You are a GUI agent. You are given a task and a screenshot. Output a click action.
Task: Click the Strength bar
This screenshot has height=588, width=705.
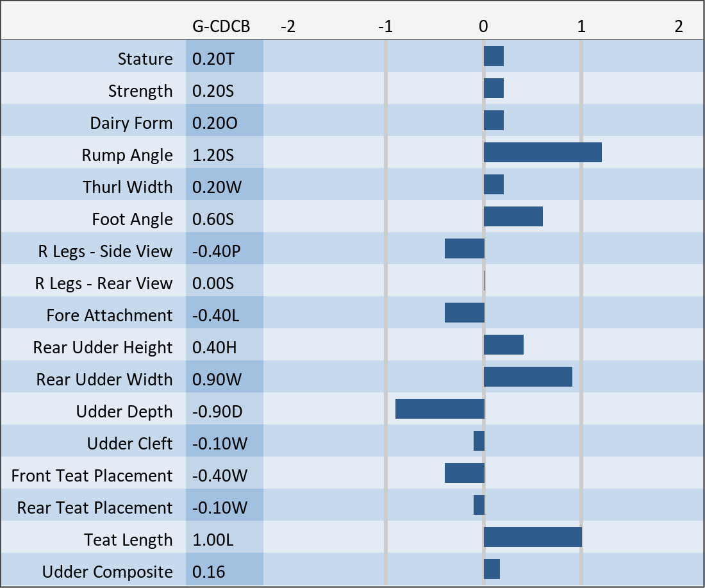coord(493,88)
